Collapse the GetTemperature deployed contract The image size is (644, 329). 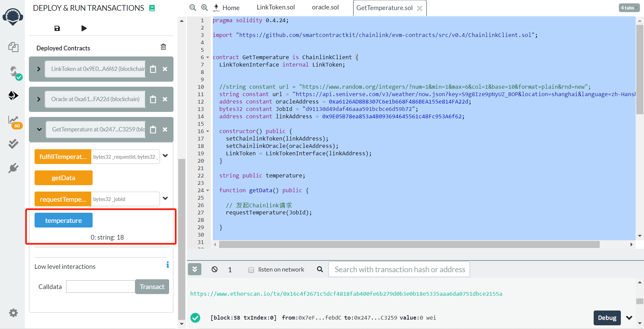pyautogui.click(x=39, y=129)
